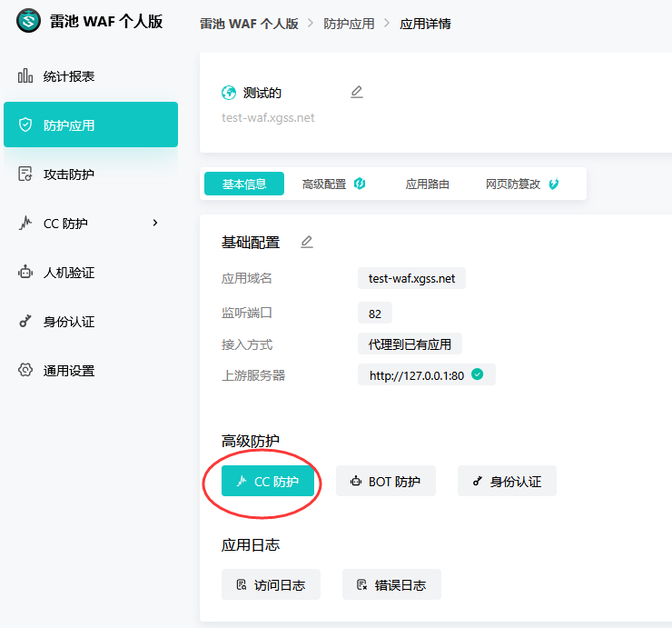Open 攻击防护 in the sidebar
The height and width of the screenshot is (628, 672).
tap(68, 174)
